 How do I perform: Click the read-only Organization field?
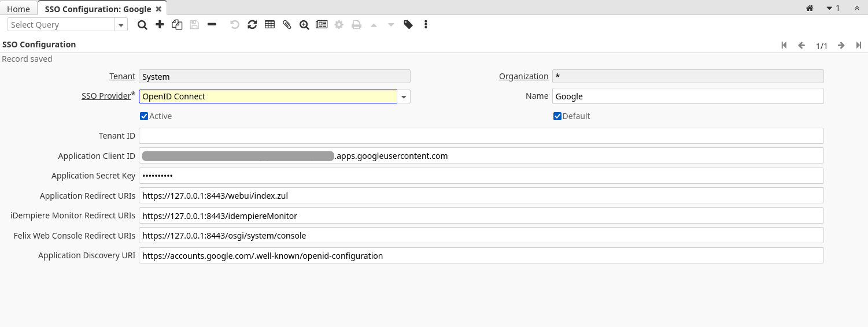[688, 76]
